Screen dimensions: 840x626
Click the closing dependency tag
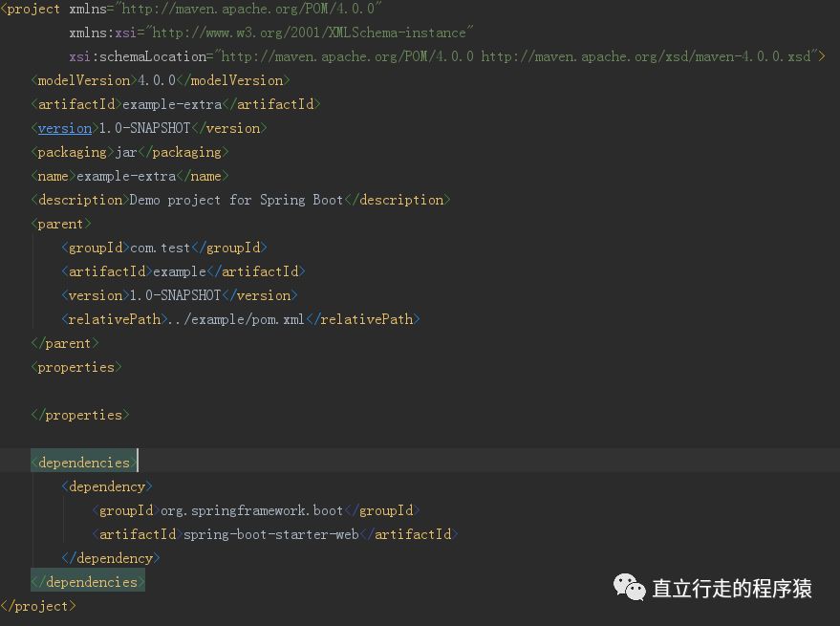point(110,558)
